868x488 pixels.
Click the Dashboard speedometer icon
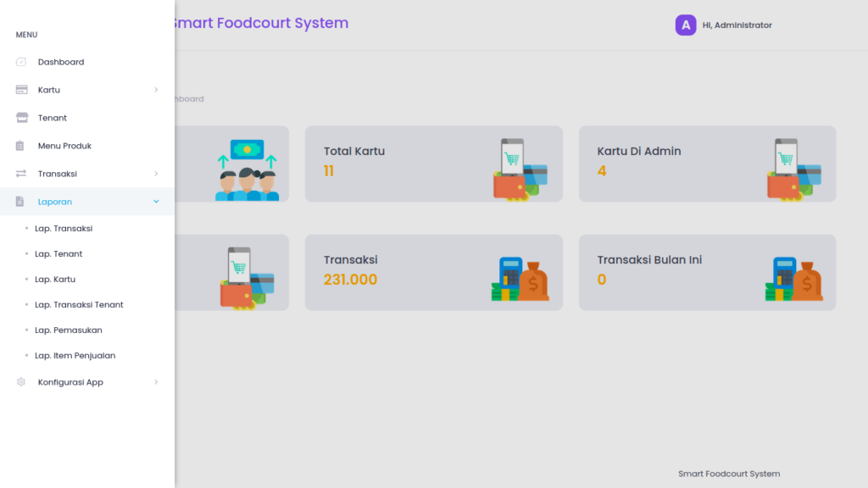pos(21,61)
